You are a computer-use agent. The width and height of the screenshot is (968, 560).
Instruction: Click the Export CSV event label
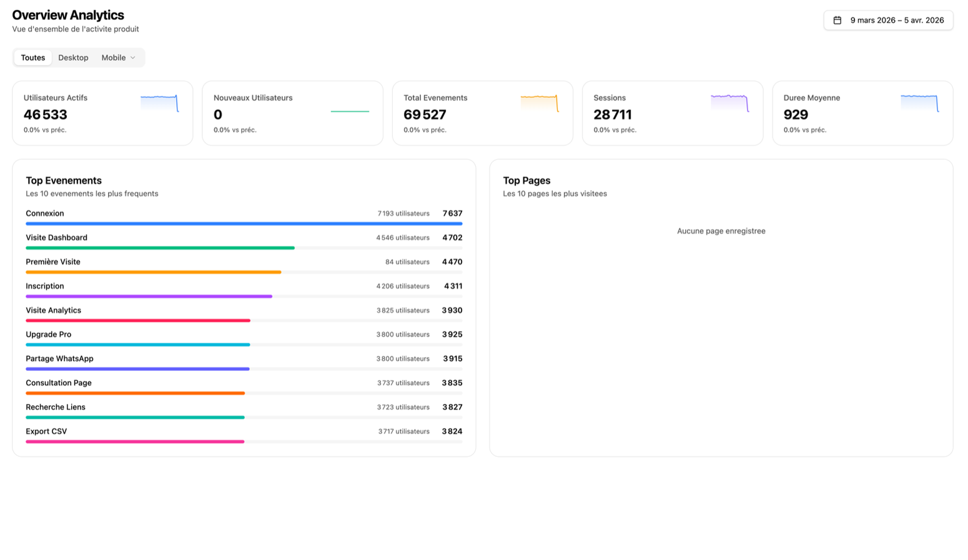[x=46, y=431]
